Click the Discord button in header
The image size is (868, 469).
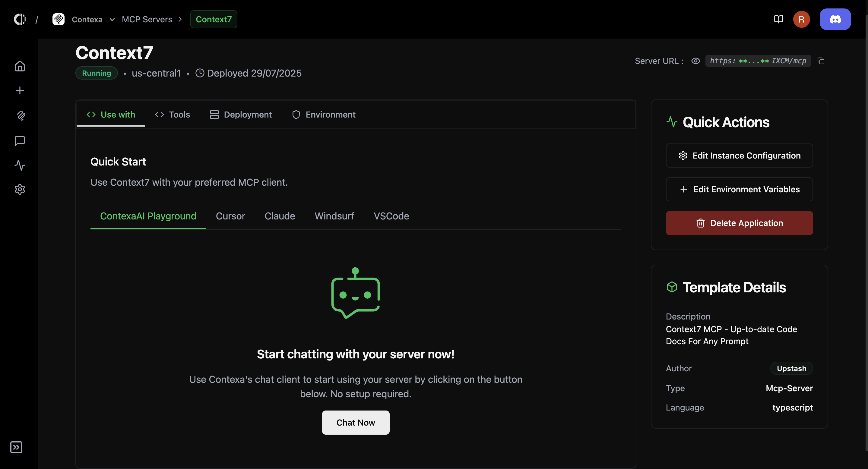click(835, 19)
